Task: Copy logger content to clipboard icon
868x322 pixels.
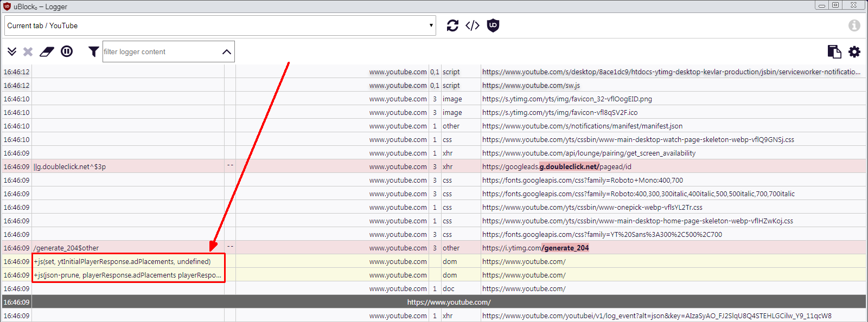Action: click(834, 51)
